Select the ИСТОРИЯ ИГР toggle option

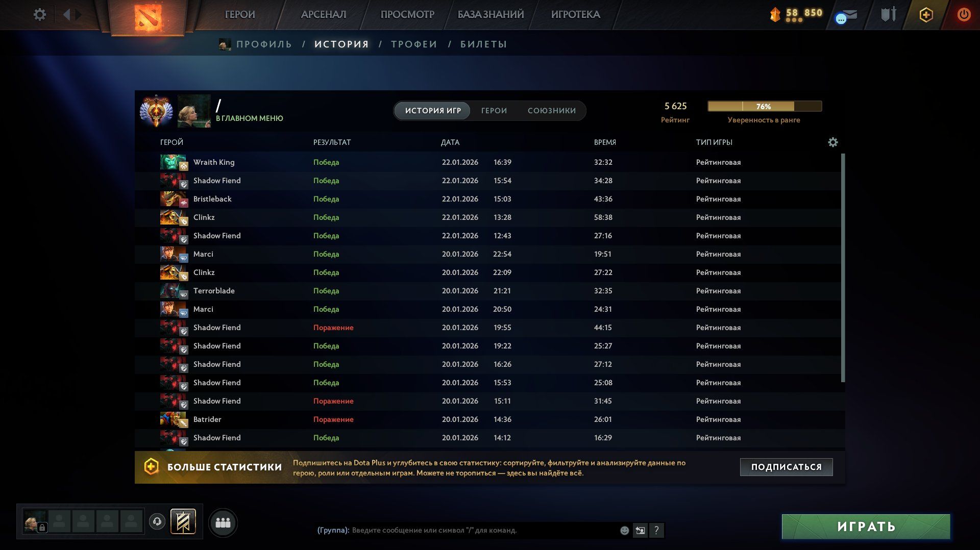[433, 111]
